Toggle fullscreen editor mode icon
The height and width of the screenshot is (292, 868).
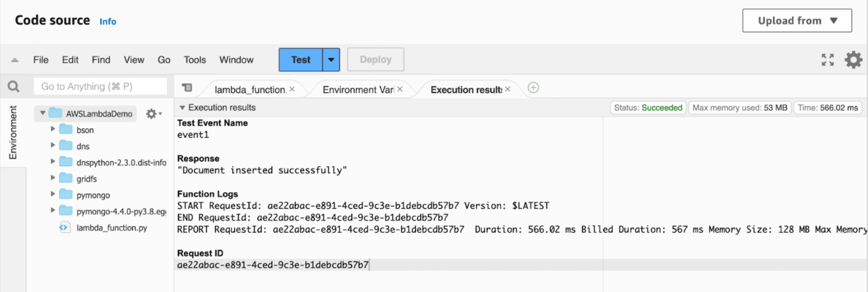(x=827, y=60)
